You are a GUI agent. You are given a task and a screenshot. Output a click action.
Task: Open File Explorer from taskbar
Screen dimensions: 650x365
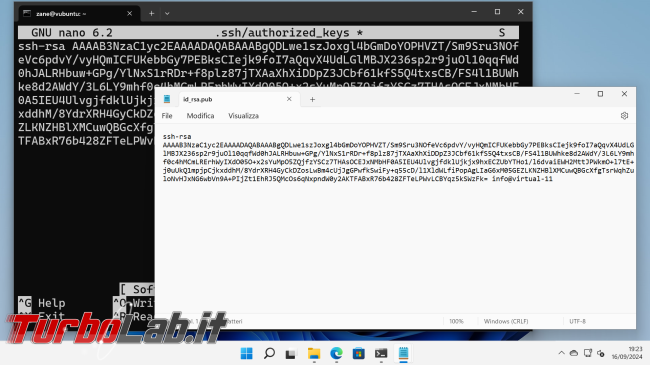point(314,353)
